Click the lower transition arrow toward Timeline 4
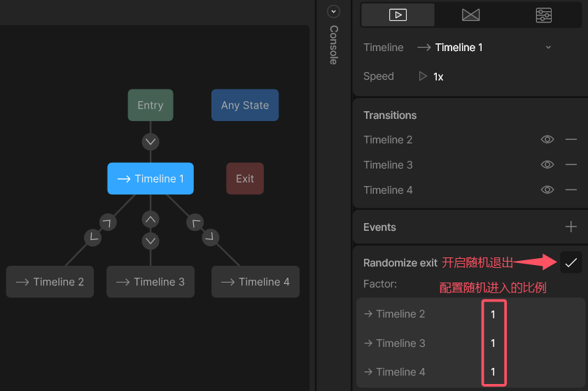588x391 pixels. [211, 237]
